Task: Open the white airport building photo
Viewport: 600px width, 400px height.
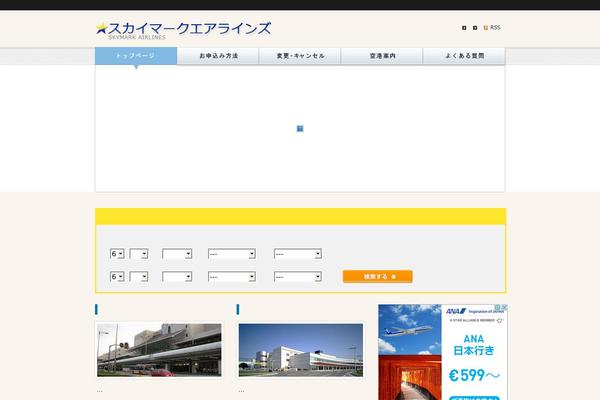Action: pyautogui.click(x=301, y=350)
